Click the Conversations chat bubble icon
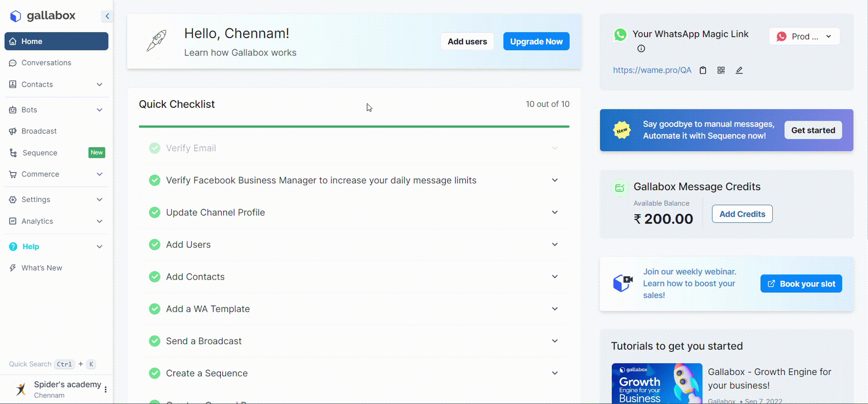This screenshot has width=868, height=404. (13, 63)
